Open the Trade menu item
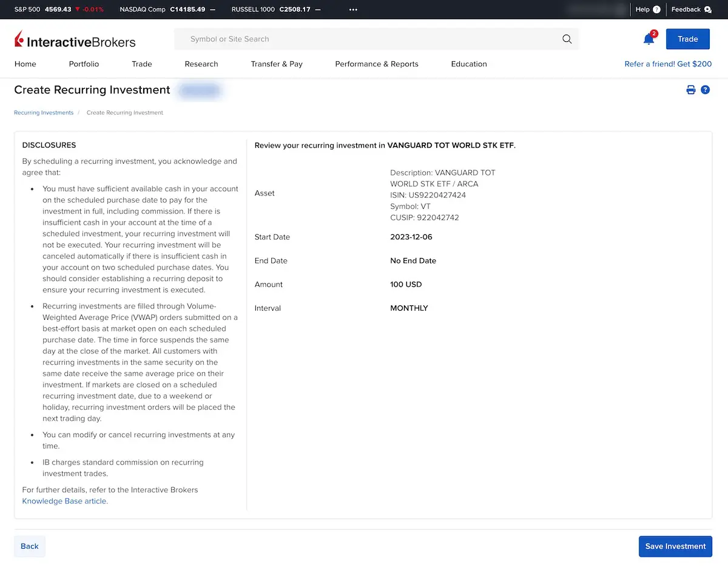The height and width of the screenshot is (570, 728). [x=142, y=64]
